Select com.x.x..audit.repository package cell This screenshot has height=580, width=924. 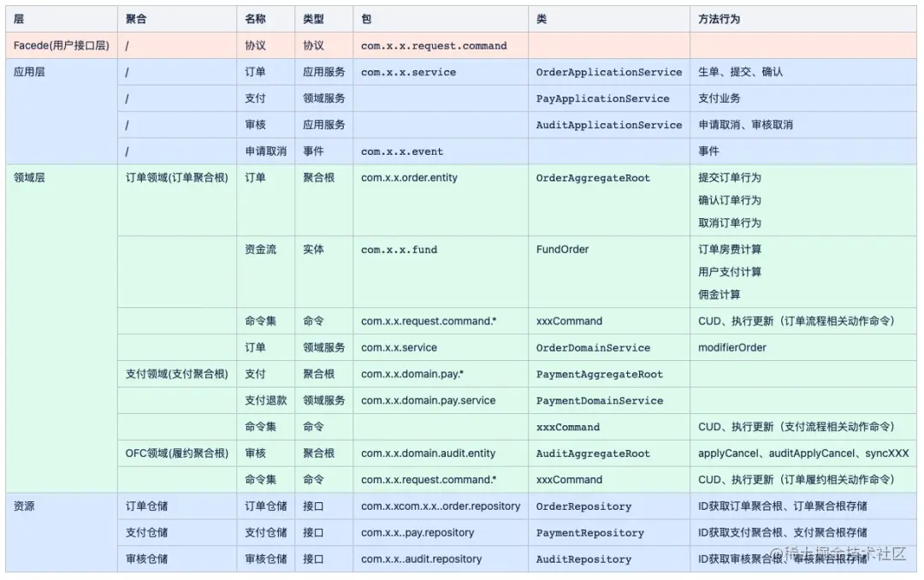(x=441, y=559)
